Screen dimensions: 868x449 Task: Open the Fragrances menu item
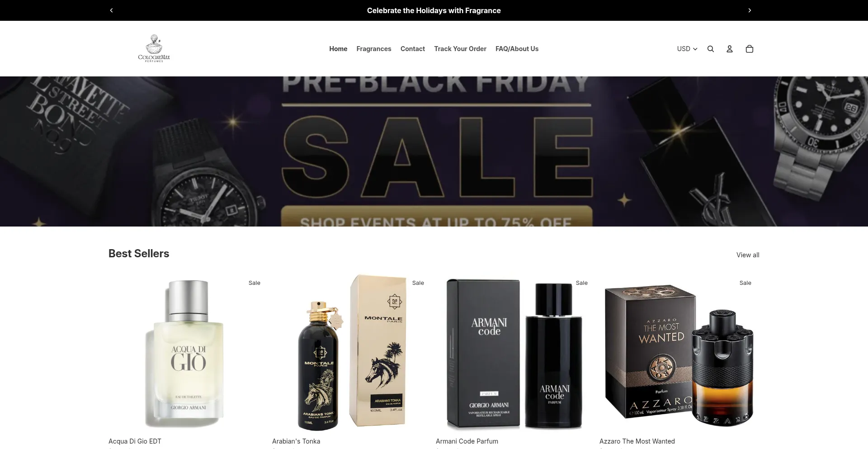click(x=374, y=49)
